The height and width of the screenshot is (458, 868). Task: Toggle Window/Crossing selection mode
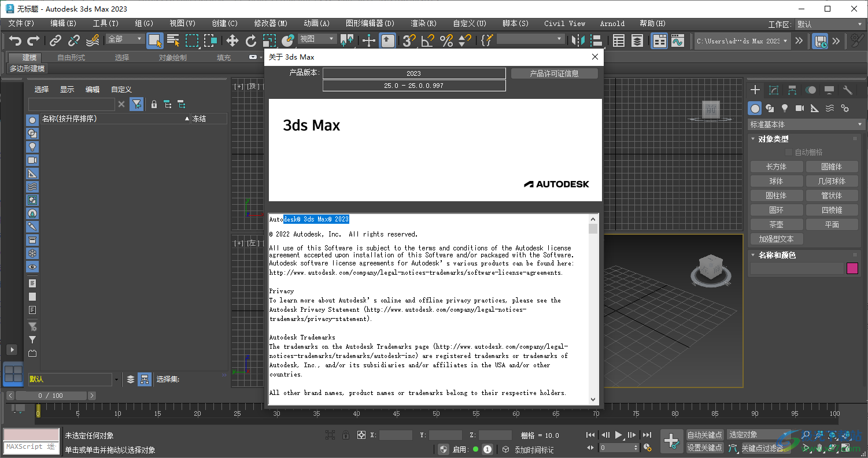pos(210,40)
